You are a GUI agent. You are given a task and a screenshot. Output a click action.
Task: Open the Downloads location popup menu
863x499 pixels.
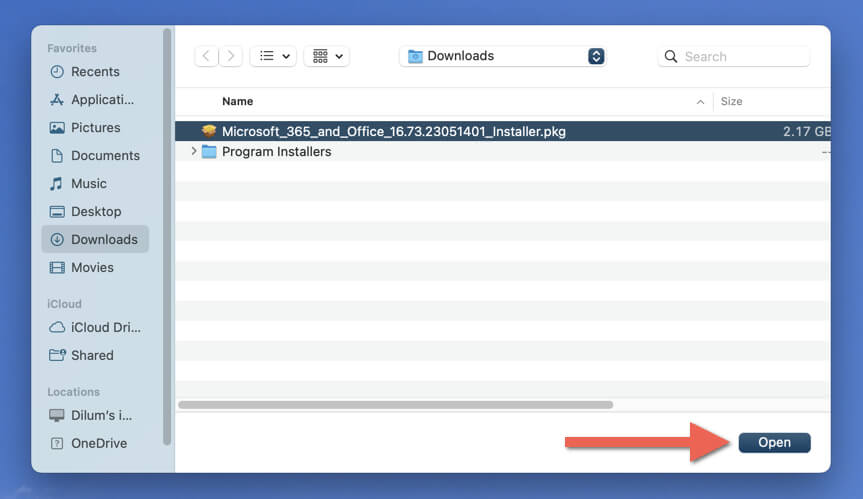tap(502, 56)
